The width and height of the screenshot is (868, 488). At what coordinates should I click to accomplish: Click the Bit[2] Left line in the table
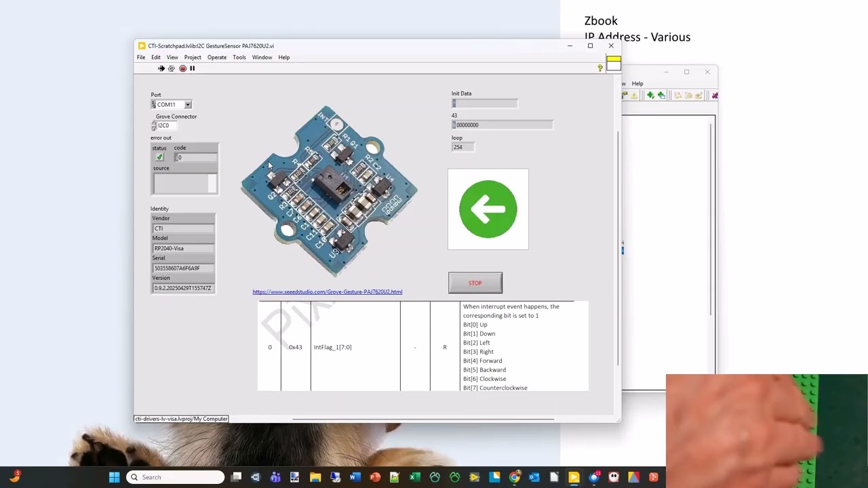coord(477,343)
